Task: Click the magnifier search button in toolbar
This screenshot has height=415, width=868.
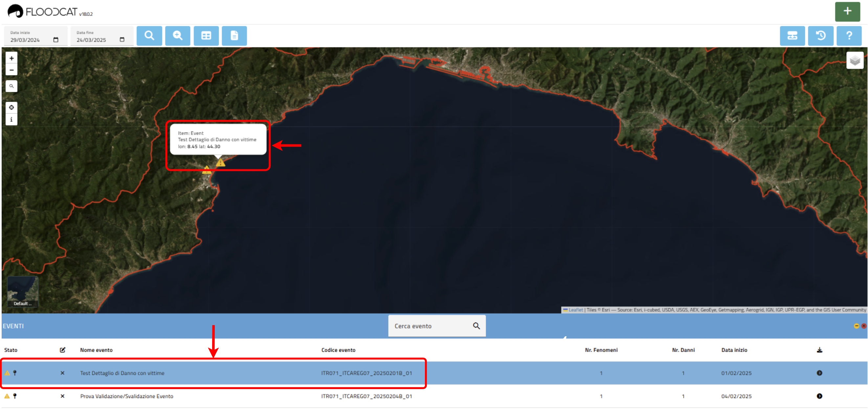Action: (149, 35)
